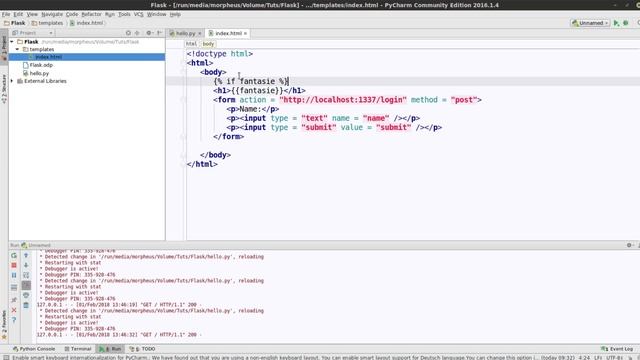The image size is (640, 360).
Task: Select body in editor structure breadcrumb
Action: coord(208,44)
